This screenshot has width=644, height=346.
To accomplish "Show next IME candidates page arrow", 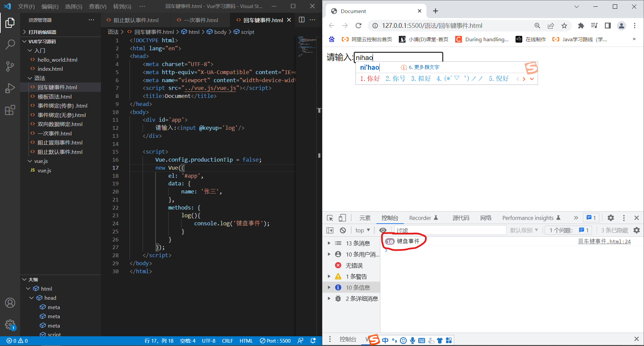I will (x=524, y=79).
